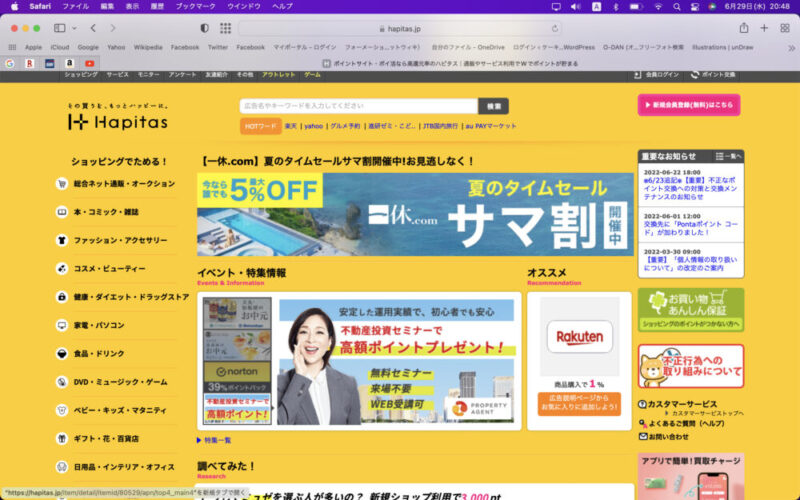Expand the sidebar tab-group dropdown arrow
Image resolution: width=800 pixels, height=500 pixels.
tap(74, 29)
